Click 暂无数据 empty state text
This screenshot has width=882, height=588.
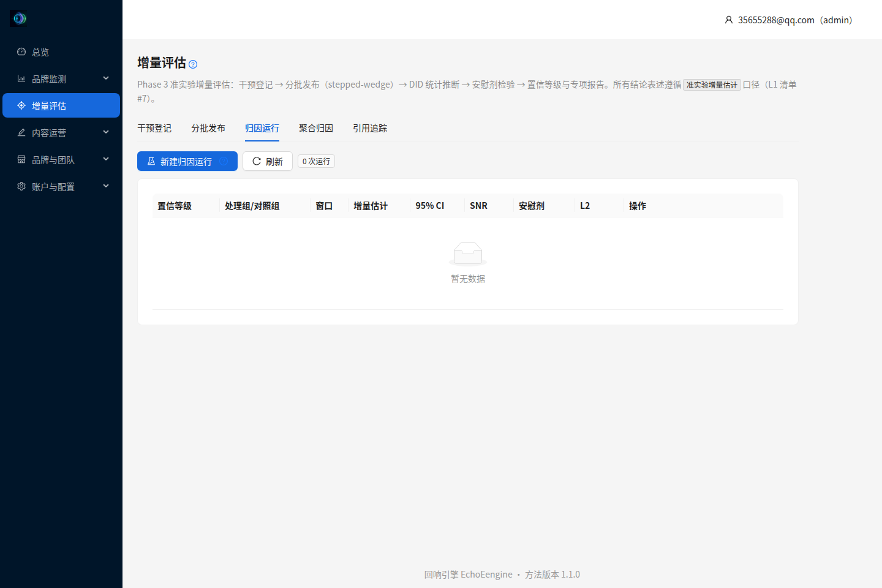tap(468, 279)
